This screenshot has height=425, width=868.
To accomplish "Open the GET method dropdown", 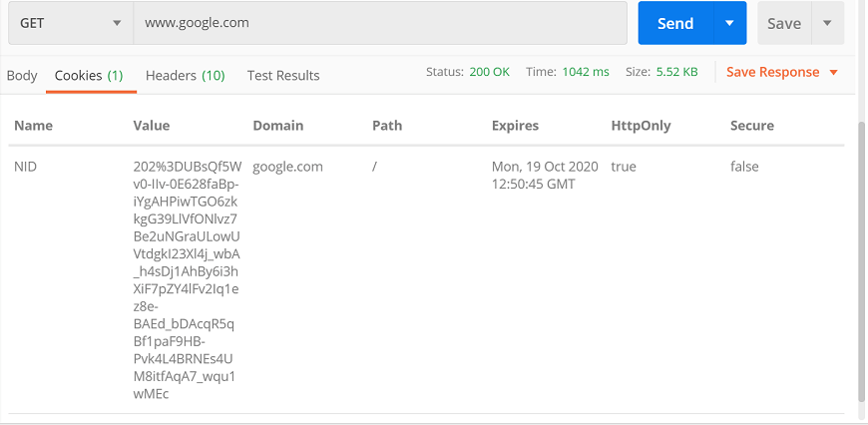I will click(x=71, y=23).
